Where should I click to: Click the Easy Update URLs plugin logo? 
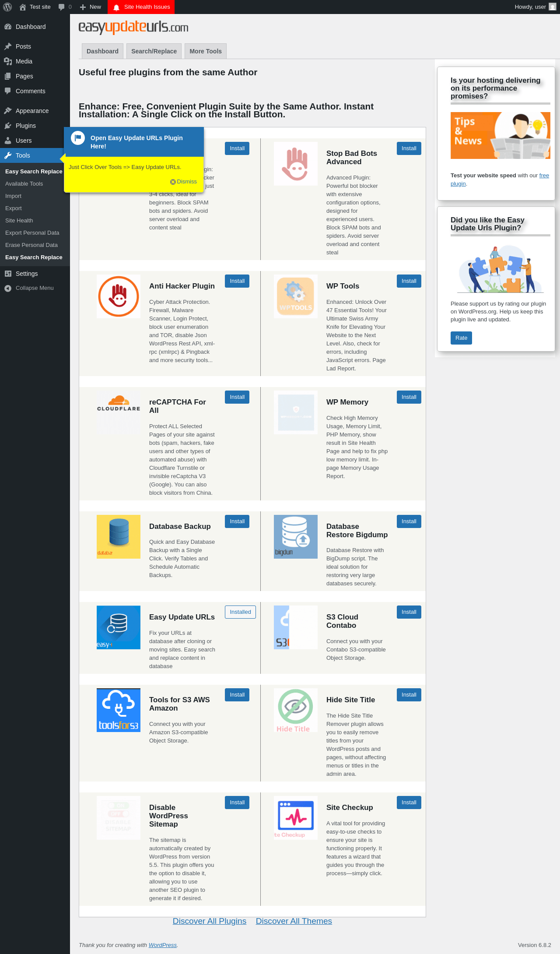coord(119,627)
